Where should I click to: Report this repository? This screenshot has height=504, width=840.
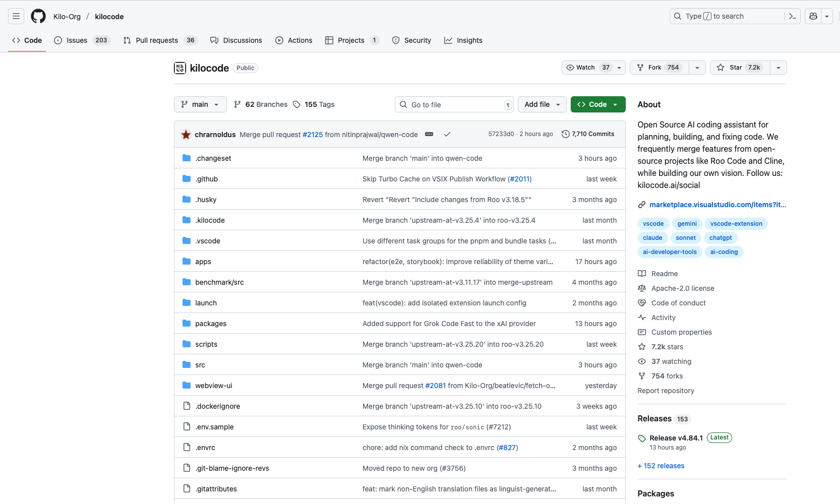[x=666, y=391]
